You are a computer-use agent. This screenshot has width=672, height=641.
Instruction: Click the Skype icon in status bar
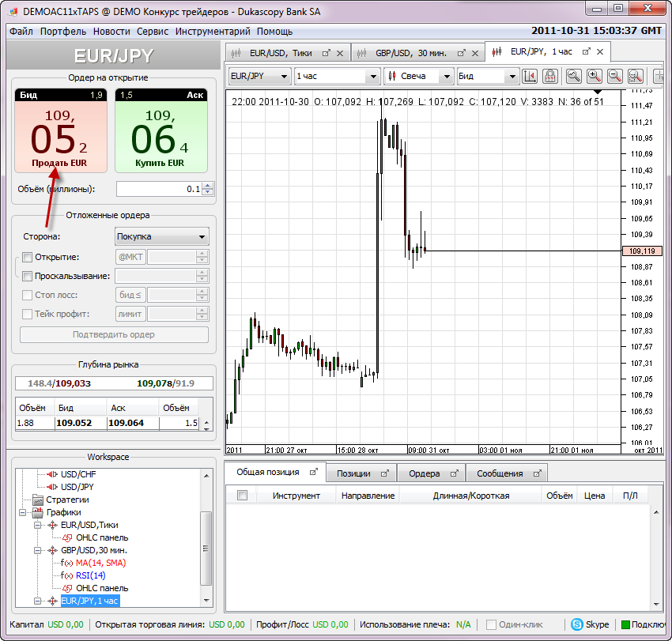pyautogui.click(x=577, y=624)
